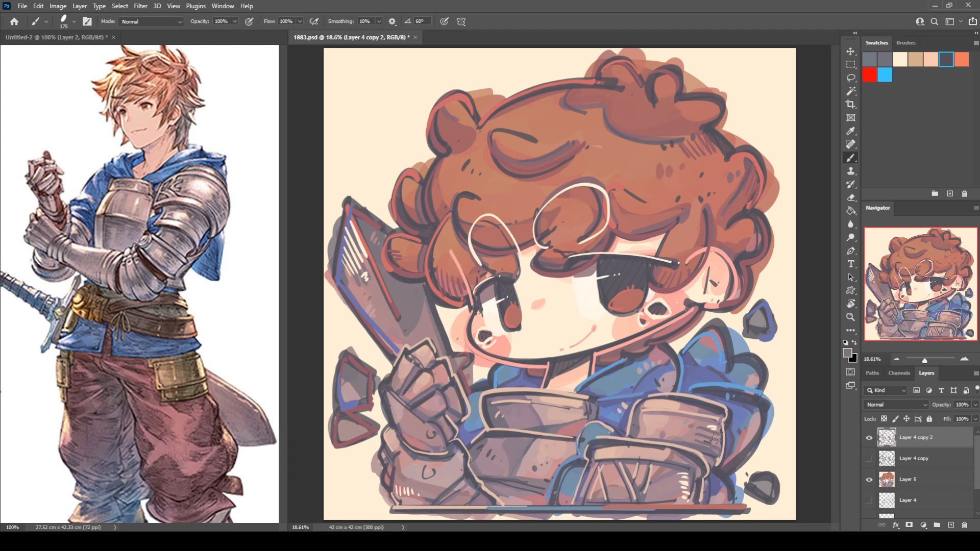The height and width of the screenshot is (551, 980).
Task: Click the Navigator zoom slider handle
Action: pyautogui.click(x=924, y=360)
